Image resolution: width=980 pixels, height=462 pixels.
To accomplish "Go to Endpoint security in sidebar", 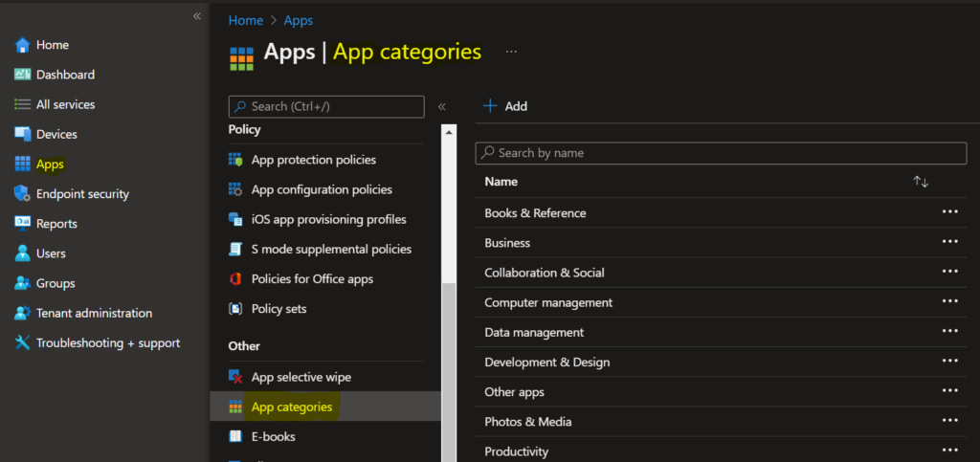I will (x=82, y=194).
